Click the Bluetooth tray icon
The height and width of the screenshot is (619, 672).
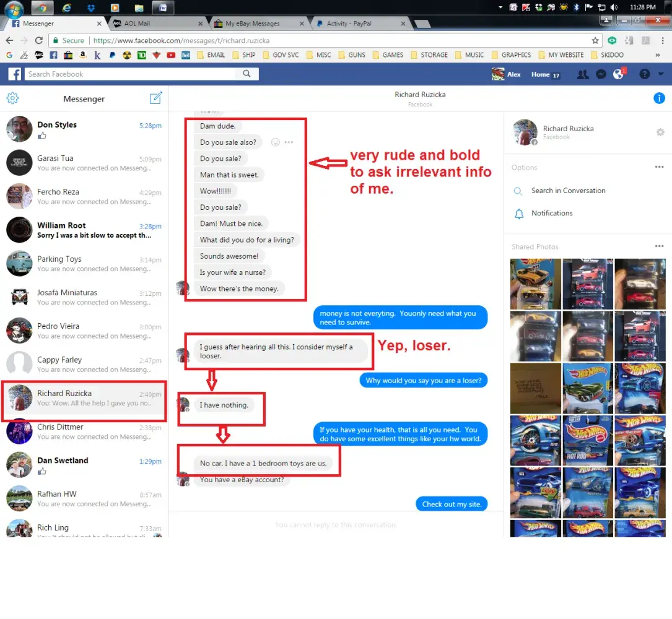(576, 7)
